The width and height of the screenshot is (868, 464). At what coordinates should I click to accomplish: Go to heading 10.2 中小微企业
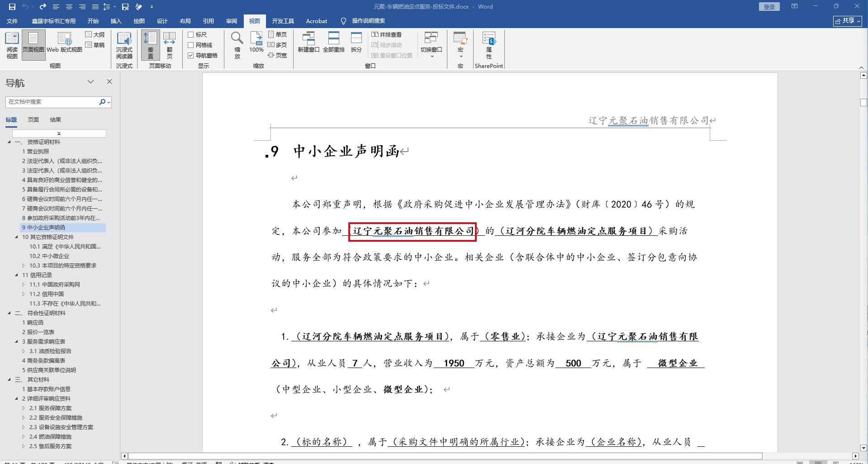click(49, 256)
